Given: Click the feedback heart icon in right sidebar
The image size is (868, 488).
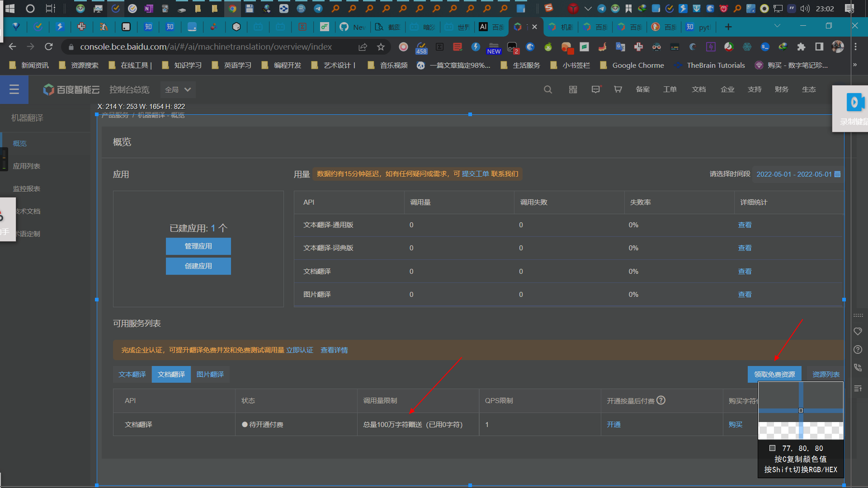Looking at the screenshot, I should click(858, 331).
